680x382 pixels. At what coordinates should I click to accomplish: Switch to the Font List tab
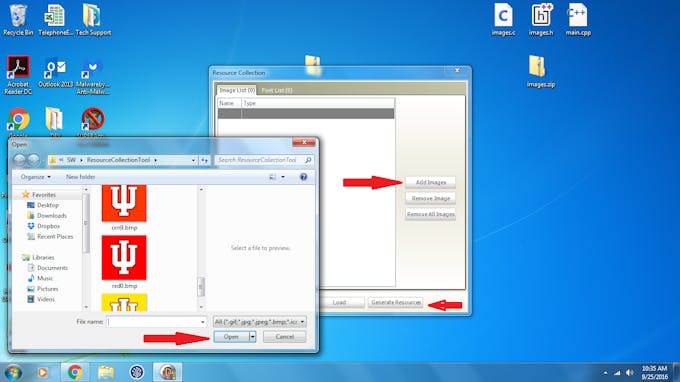[276, 90]
